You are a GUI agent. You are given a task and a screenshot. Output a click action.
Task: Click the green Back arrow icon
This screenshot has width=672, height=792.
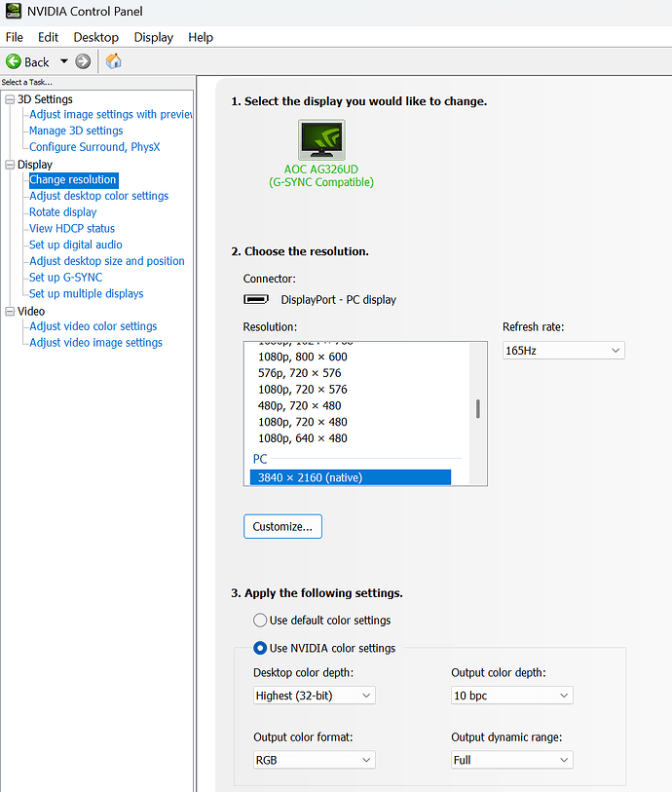point(13,61)
